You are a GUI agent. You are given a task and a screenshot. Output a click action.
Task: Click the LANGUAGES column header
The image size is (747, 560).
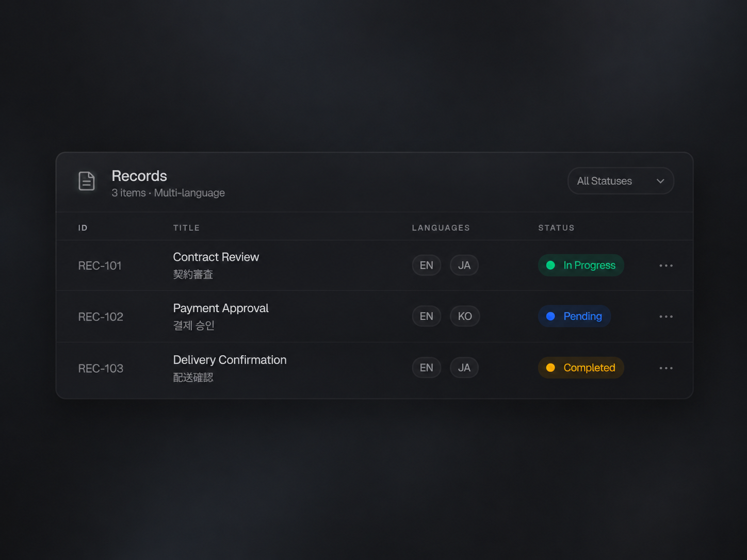(x=441, y=228)
